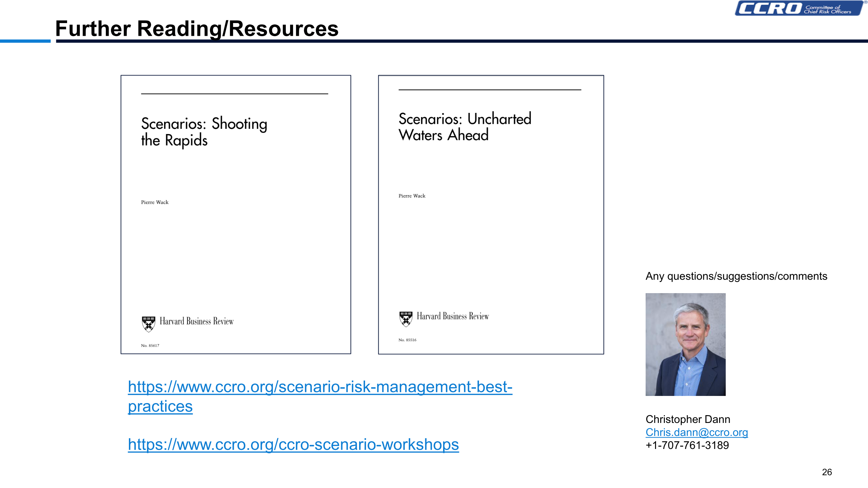The height and width of the screenshot is (488, 868).
Task: Click the Chris.dann@ccro.org email link
Action: (x=696, y=432)
